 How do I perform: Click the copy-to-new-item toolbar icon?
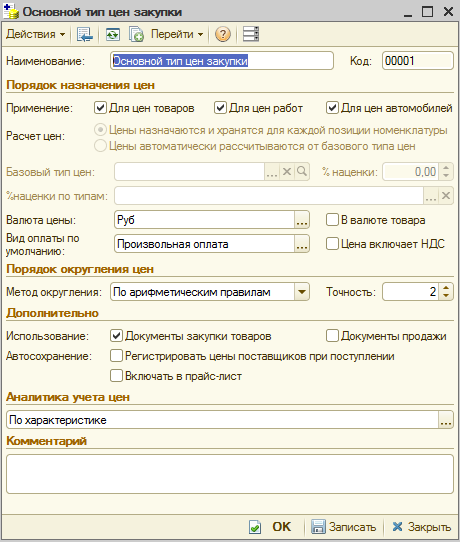point(136,34)
